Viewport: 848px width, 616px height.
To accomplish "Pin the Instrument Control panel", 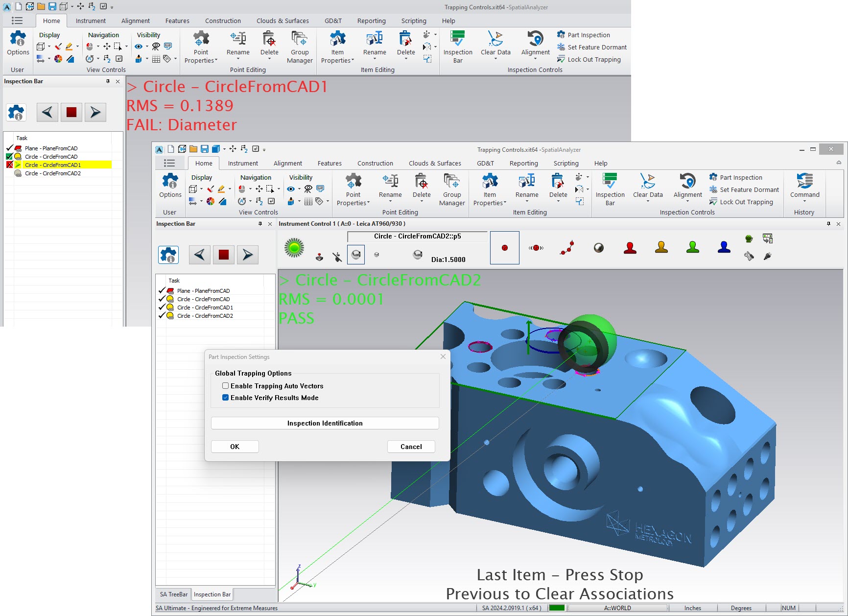I will coord(828,224).
